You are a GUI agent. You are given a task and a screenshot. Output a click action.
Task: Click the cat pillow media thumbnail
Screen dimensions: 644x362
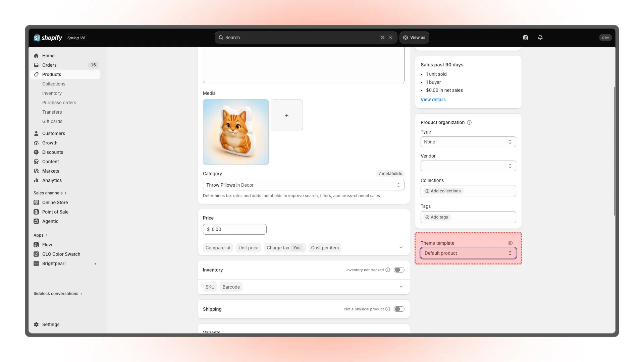coord(236,132)
